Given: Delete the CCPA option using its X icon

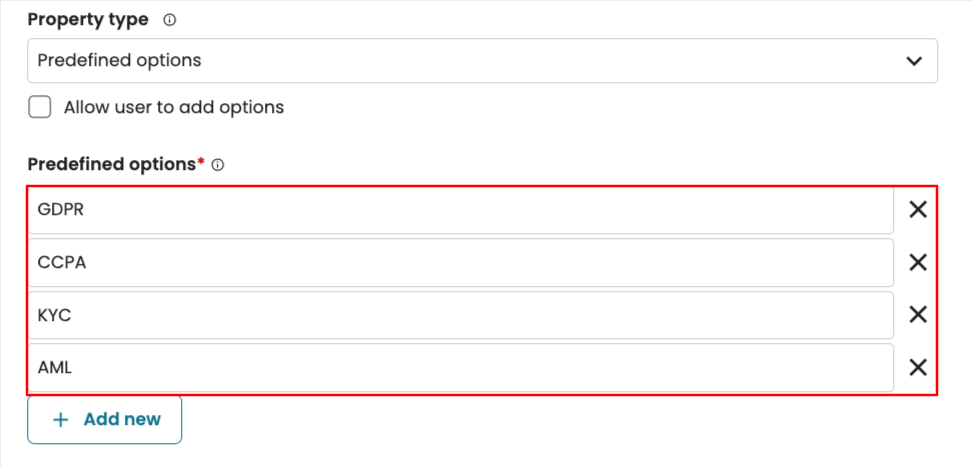Looking at the screenshot, I should coord(917,263).
